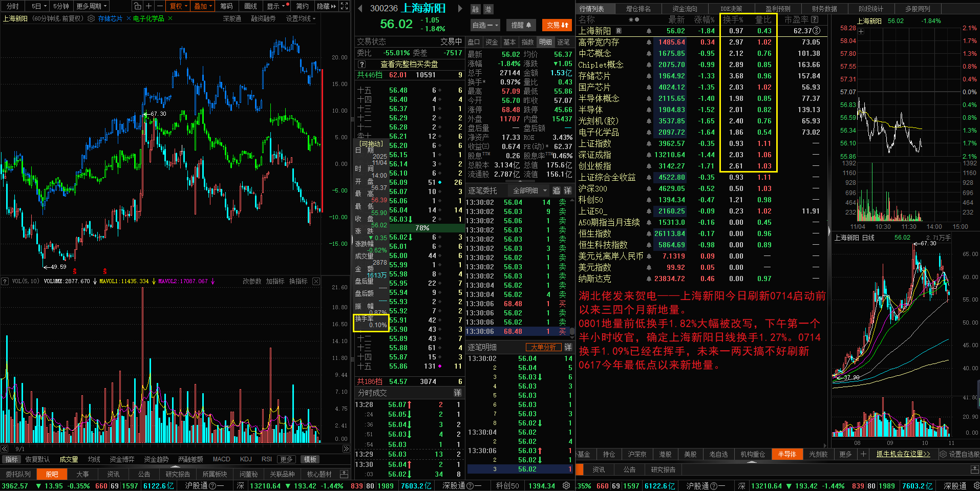Click 查看完整档买卖盘 link
The height and width of the screenshot is (491, 980).
click(x=409, y=65)
